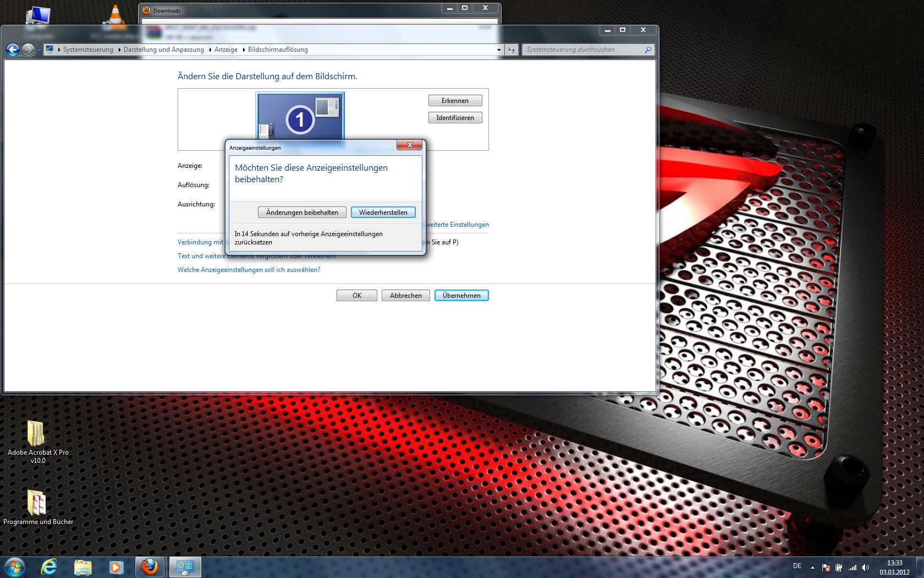Open recent pages dropdown next to forward arrow

point(39,50)
